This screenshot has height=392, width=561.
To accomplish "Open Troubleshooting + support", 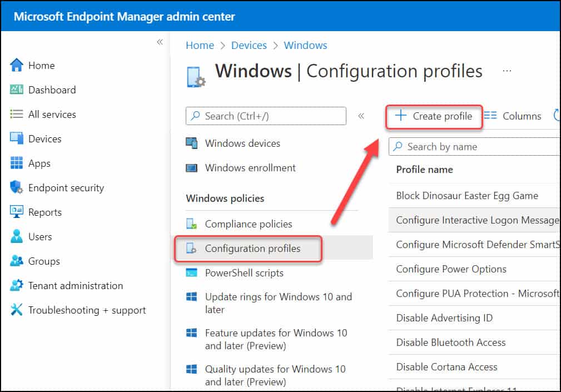I will [x=87, y=310].
